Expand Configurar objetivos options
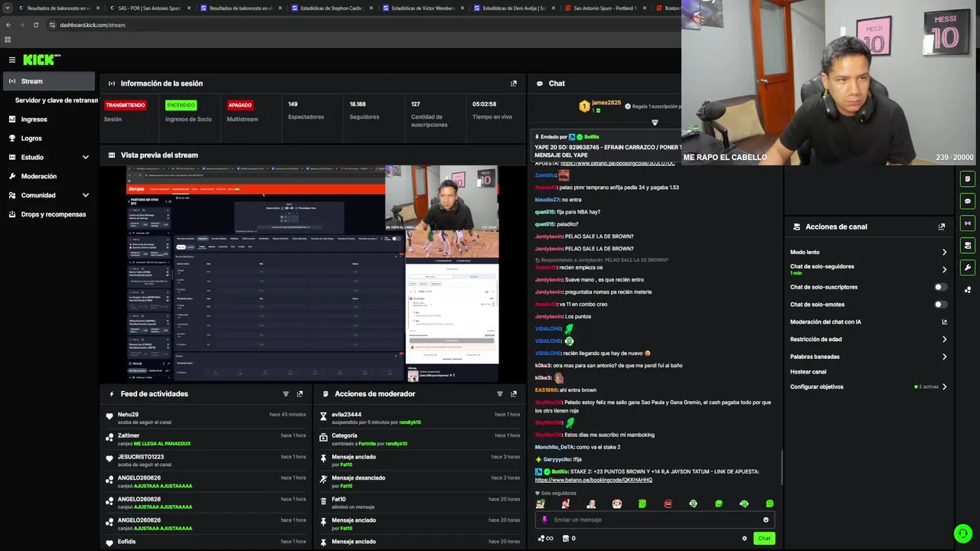The height and width of the screenshot is (551, 980). [x=944, y=387]
